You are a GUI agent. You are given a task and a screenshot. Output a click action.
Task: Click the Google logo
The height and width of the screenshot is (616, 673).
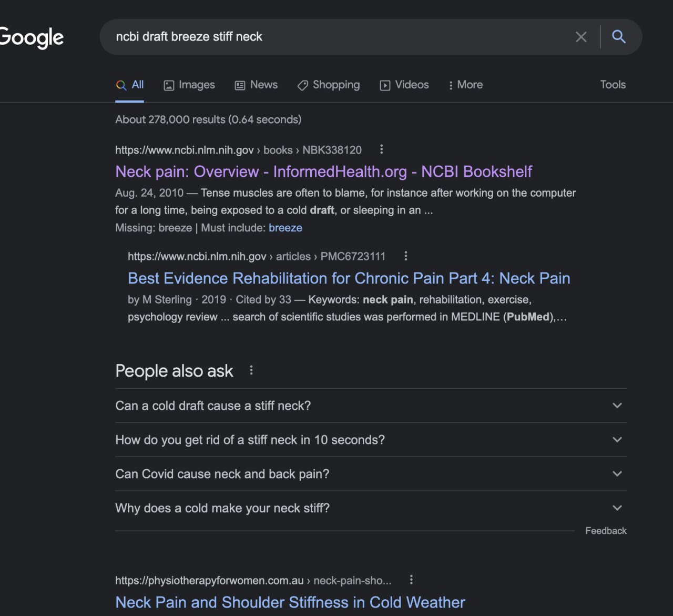32,37
